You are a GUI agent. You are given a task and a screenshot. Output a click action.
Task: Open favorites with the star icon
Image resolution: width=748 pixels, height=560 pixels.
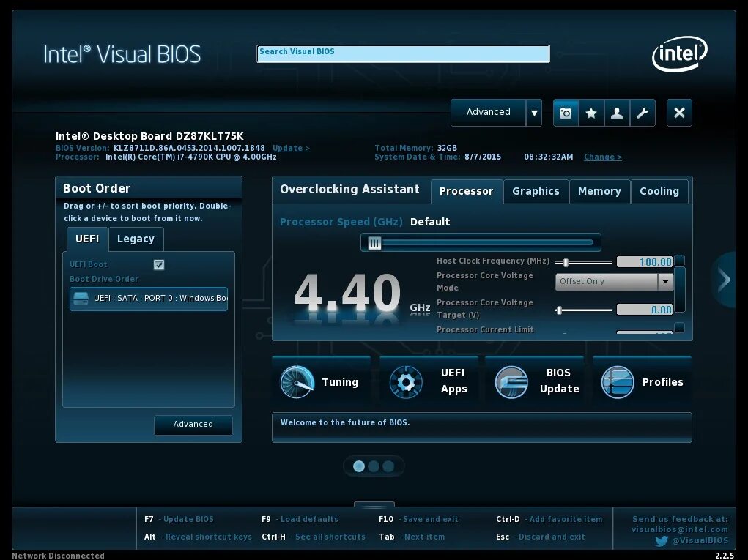[591, 113]
